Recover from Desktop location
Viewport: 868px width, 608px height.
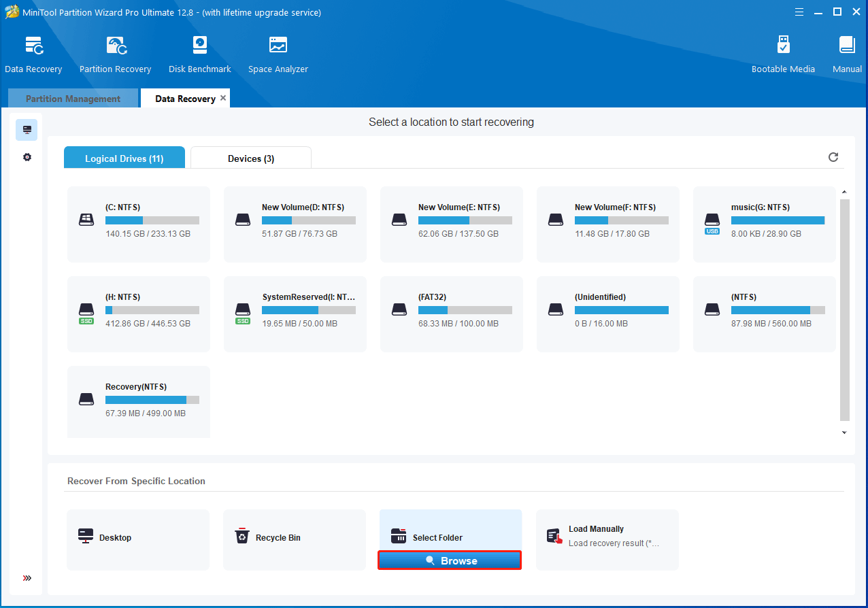coord(138,539)
